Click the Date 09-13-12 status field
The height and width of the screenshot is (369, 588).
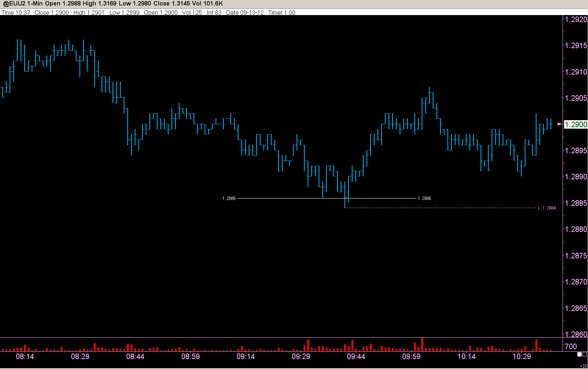[245, 12]
